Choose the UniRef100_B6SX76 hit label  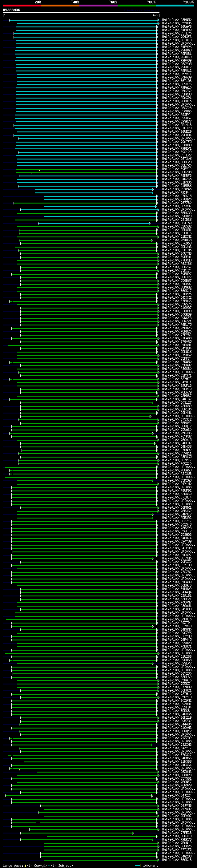pyautogui.click(x=176, y=84)
